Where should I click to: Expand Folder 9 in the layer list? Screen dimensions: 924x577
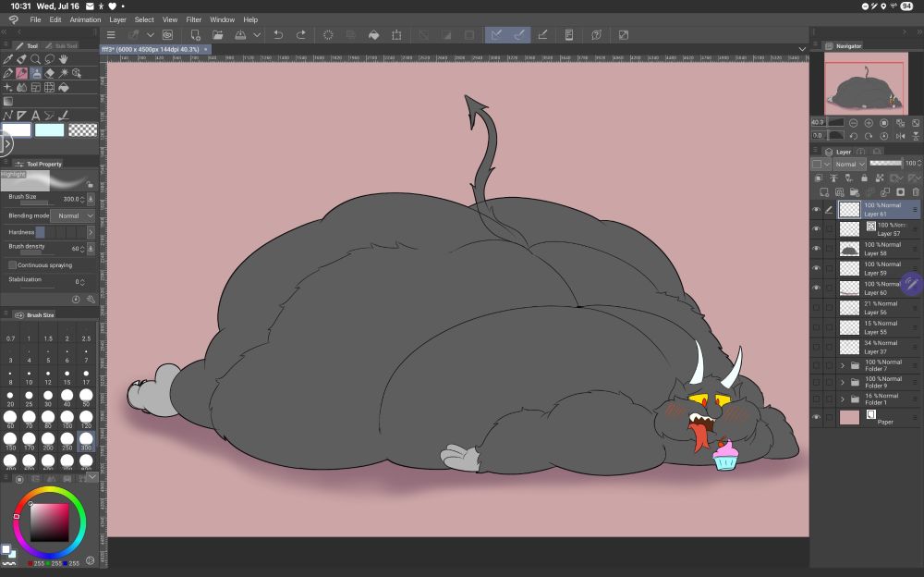pos(843,382)
